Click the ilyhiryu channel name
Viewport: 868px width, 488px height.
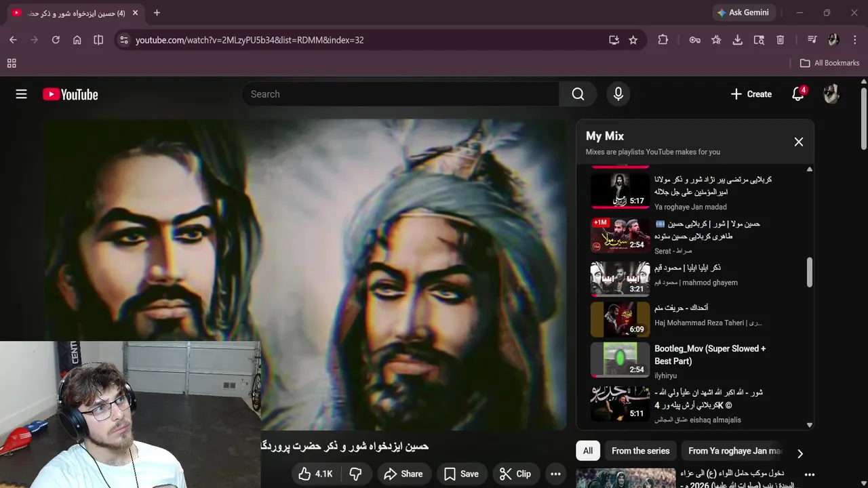tap(665, 375)
